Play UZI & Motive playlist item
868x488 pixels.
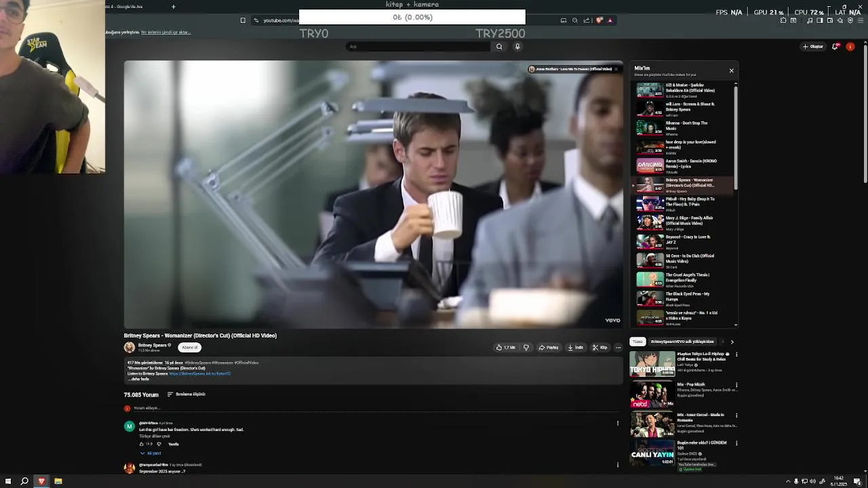684,90
